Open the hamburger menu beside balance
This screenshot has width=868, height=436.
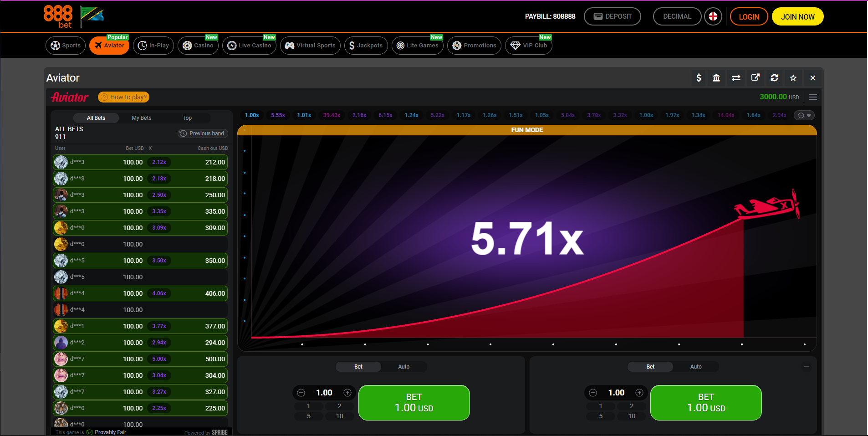click(x=813, y=97)
